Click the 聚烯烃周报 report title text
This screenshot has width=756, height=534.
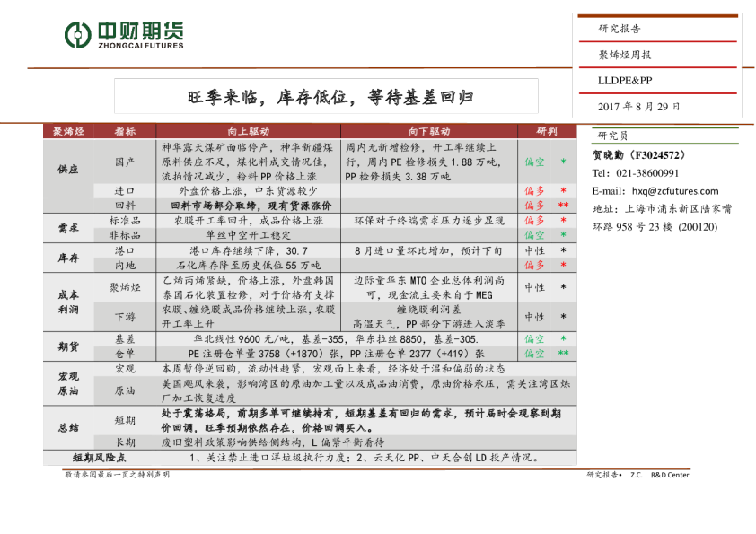(x=625, y=55)
